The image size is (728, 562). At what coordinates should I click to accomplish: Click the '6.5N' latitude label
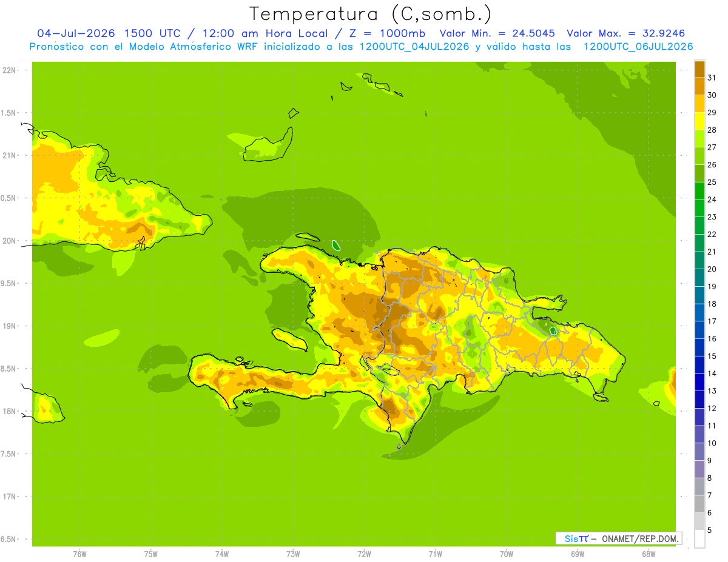[9, 539]
